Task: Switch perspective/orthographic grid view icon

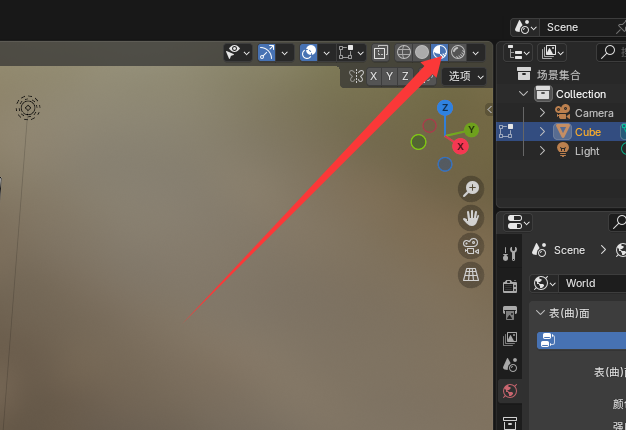Action: (x=471, y=275)
